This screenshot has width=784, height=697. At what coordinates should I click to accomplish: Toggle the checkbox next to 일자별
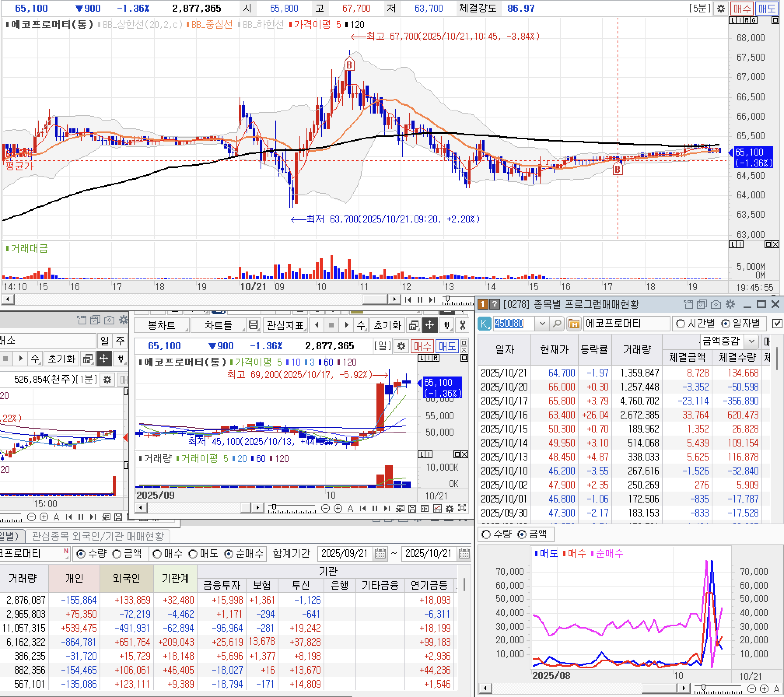pos(777,324)
